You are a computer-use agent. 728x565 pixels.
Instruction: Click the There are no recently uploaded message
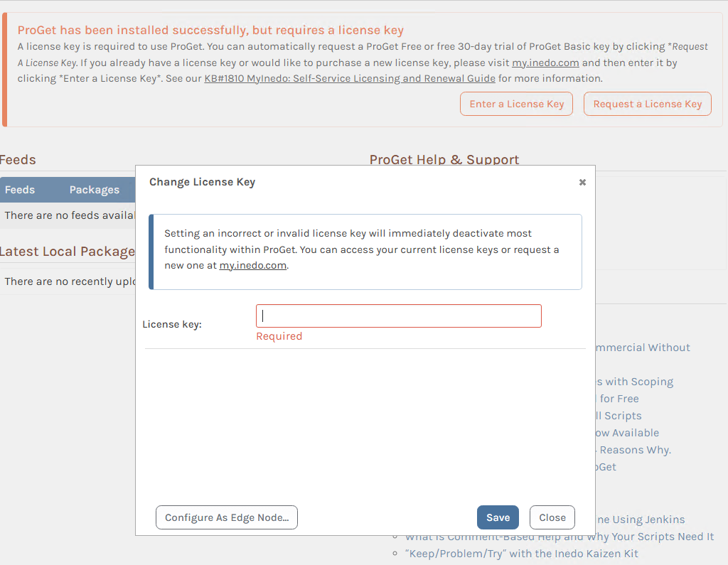point(70,281)
